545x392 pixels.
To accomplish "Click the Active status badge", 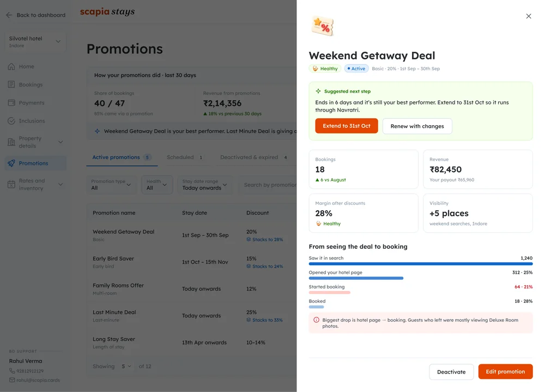I will (x=356, y=69).
